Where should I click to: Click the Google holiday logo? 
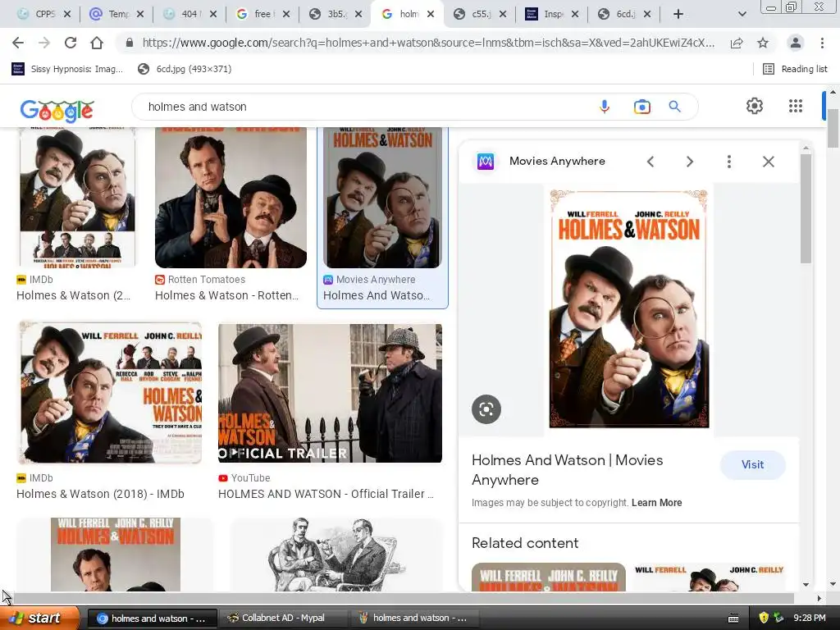click(57, 111)
